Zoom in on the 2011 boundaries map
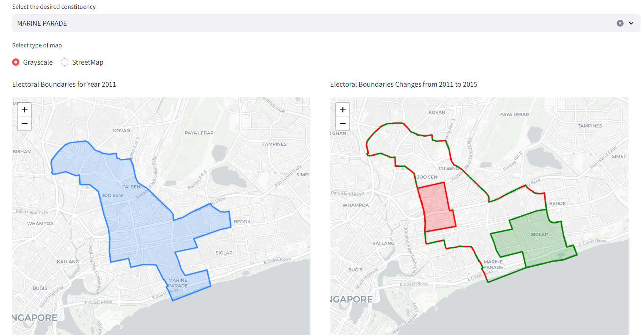Screen dimensions: 644x335 (25, 110)
